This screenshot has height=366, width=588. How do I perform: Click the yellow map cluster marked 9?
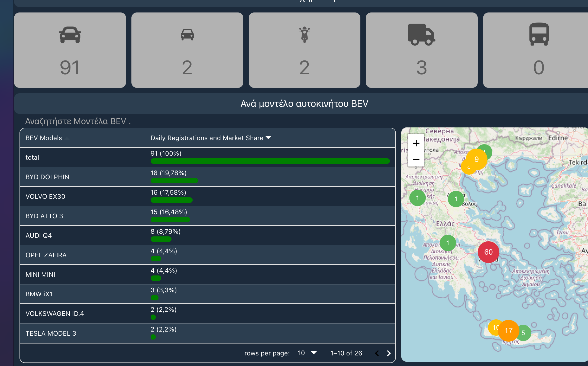click(x=477, y=159)
